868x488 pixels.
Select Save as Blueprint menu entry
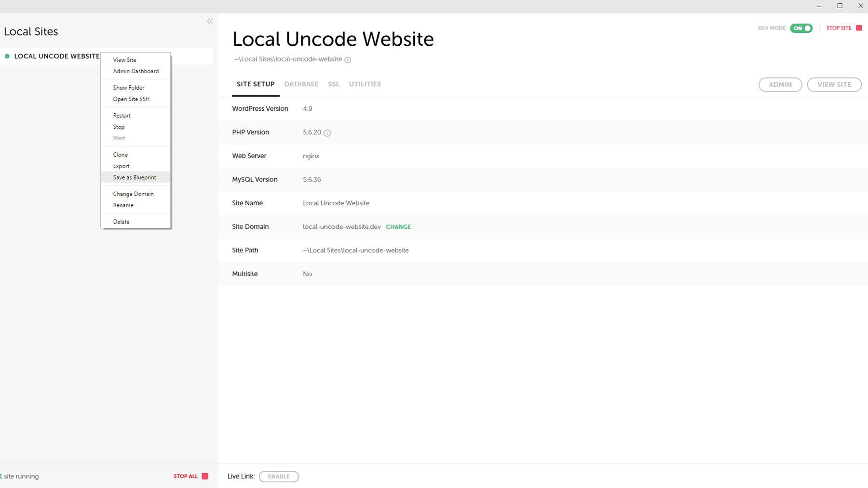136,177
